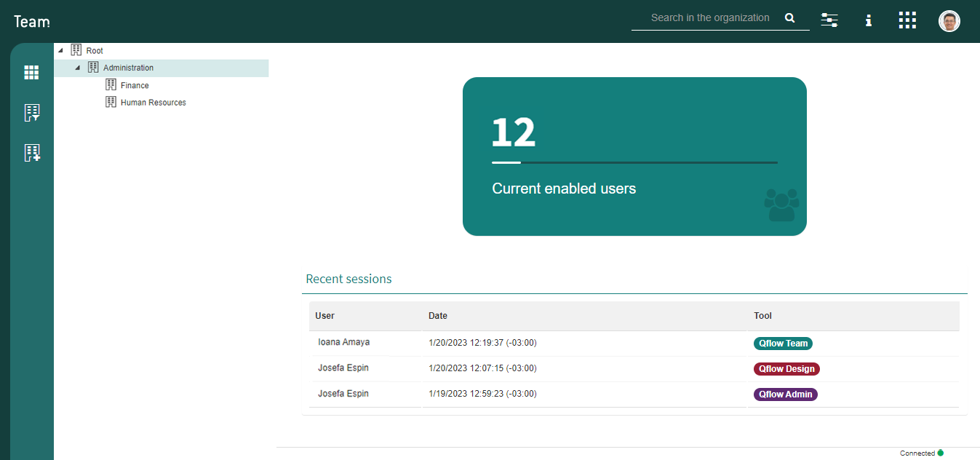Screen dimensions: 980x460
Task: Click the Date column header
Action: 438,316
